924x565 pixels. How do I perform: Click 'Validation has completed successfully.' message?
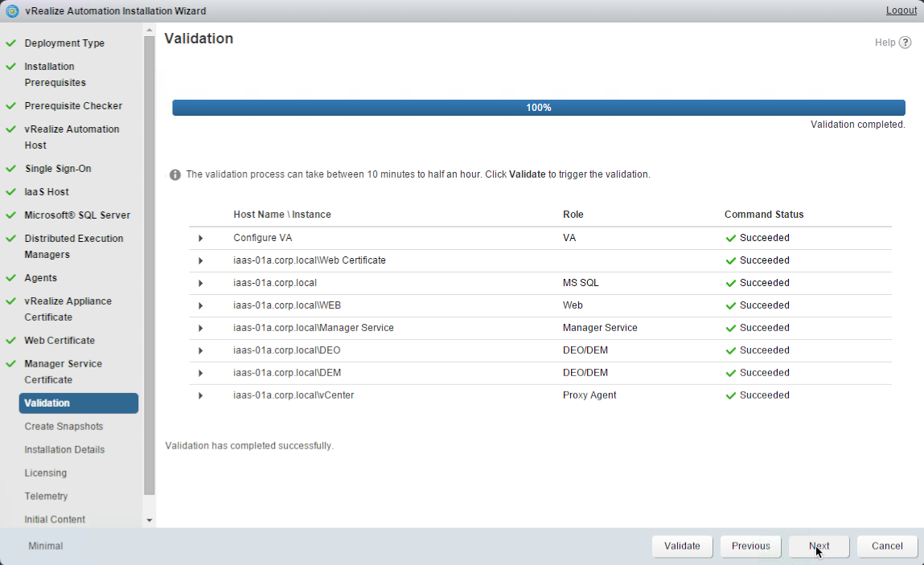(x=249, y=446)
